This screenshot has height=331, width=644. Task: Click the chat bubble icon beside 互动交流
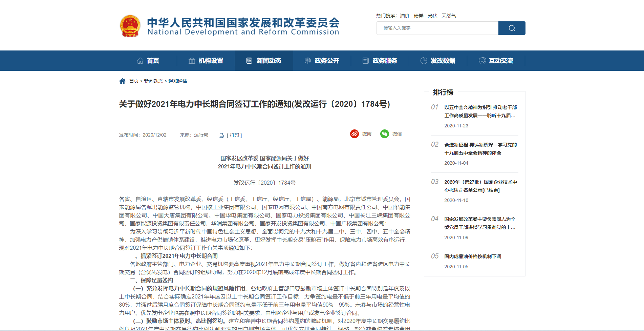[482, 60]
